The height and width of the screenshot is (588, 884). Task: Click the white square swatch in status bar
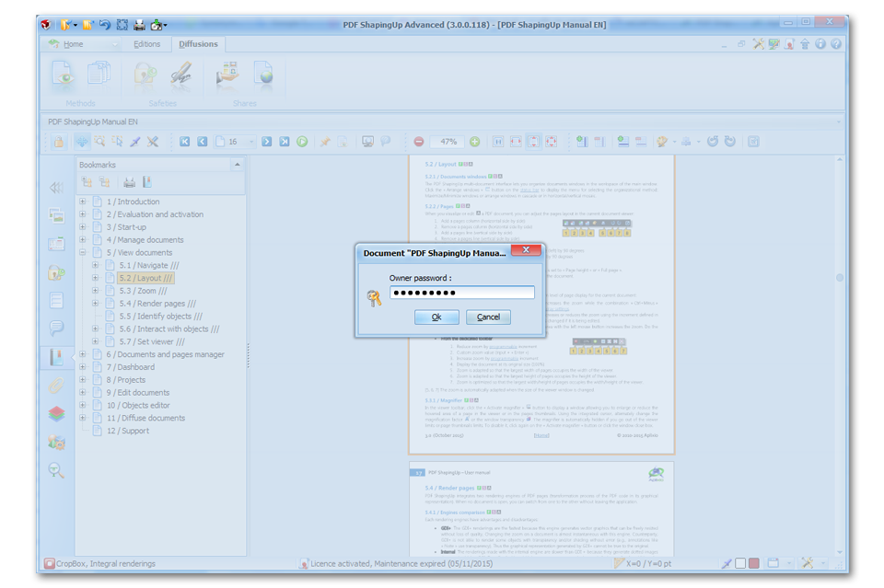tap(740, 563)
